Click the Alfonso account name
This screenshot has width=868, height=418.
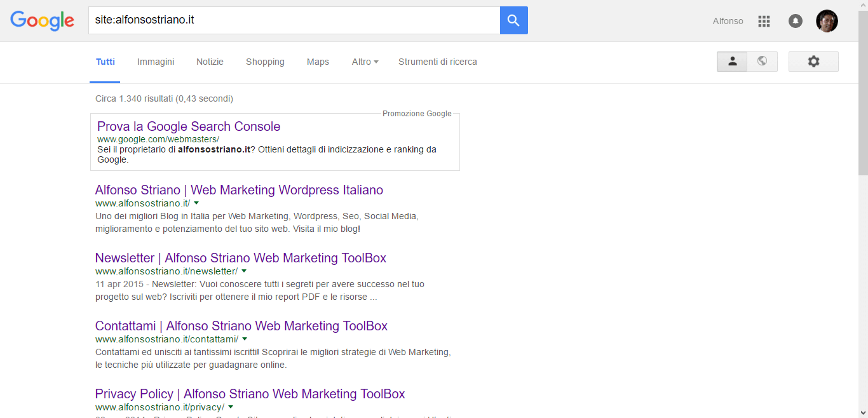(728, 21)
